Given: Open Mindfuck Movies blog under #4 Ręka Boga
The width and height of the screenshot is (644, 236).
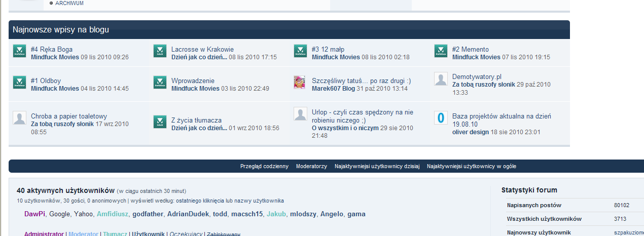Looking at the screenshot, I should click(x=55, y=57).
